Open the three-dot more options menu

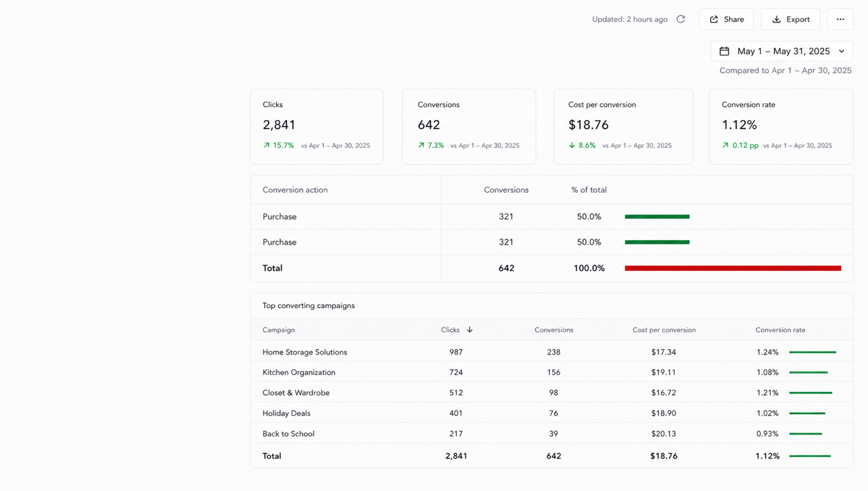coord(840,19)
